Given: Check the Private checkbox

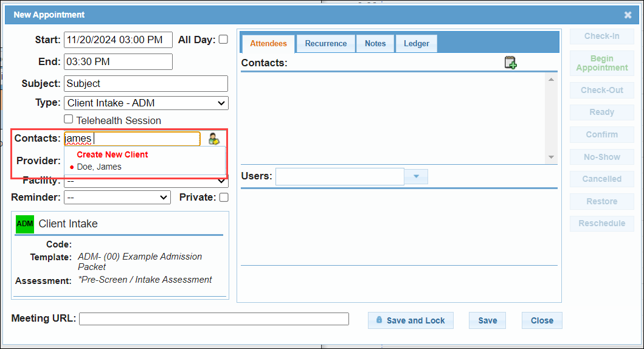Looking at the screenshot, I should 224,198.
